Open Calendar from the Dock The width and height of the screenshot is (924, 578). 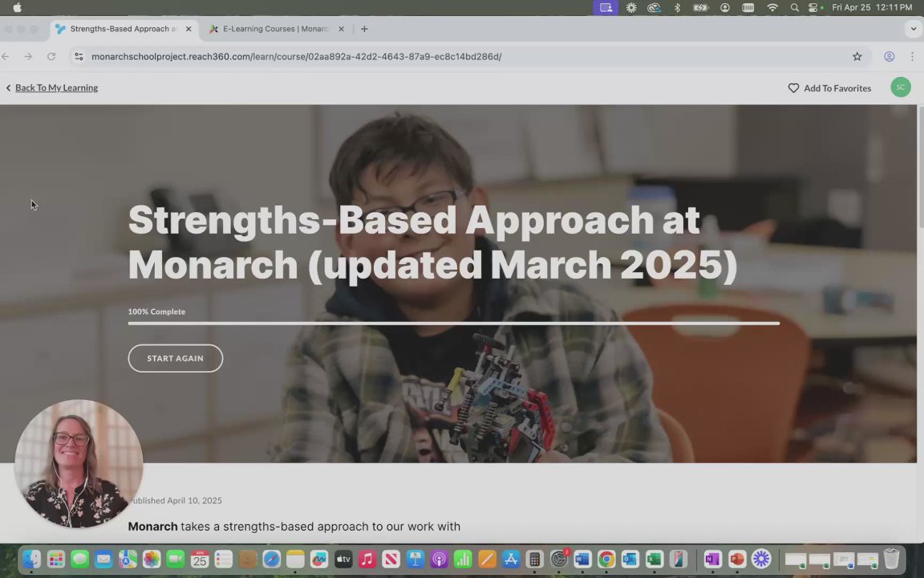point(200,559)
